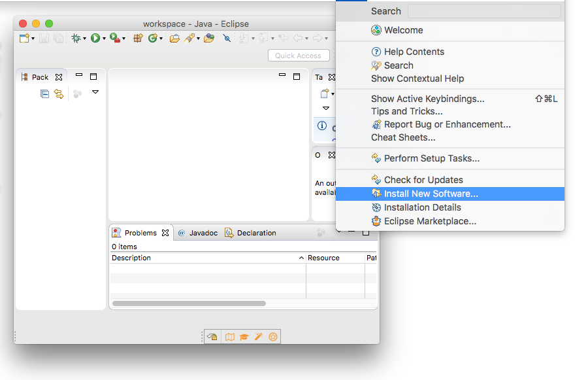Open the Package Explorer view menu triangle
The height and width of the screenshot is (380, 588).
pyautogui.click(x=95, y=92)
